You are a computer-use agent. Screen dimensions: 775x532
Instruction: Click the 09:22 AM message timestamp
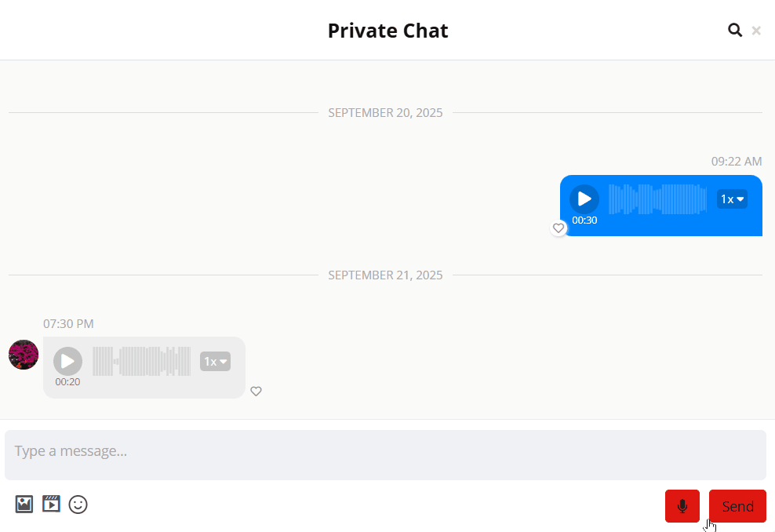point(736,162)
